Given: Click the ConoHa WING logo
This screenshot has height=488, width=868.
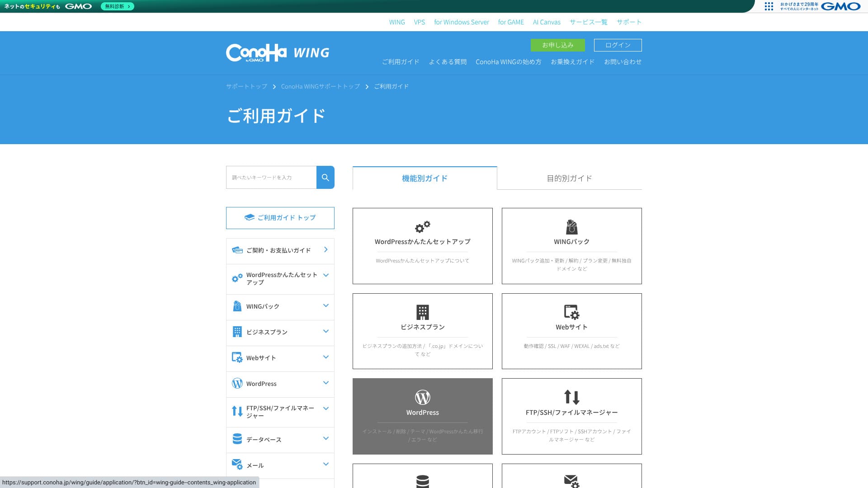Looking at the screenshot, I should coord(278,53).
